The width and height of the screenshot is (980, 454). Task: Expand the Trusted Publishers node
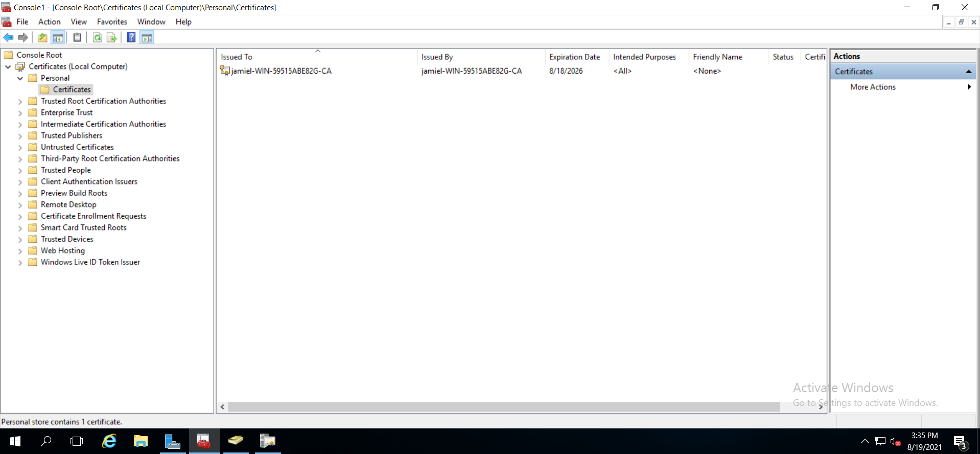coord(20,136)
